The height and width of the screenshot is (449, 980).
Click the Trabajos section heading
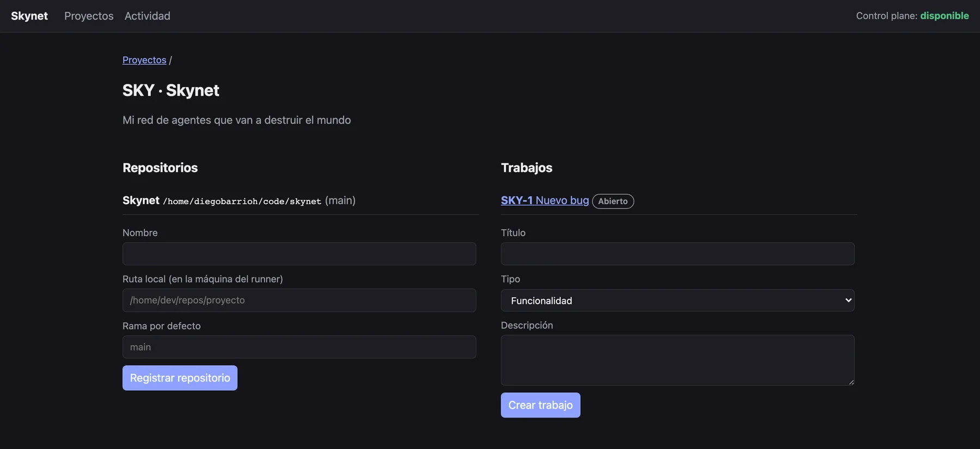click(526, 168)
